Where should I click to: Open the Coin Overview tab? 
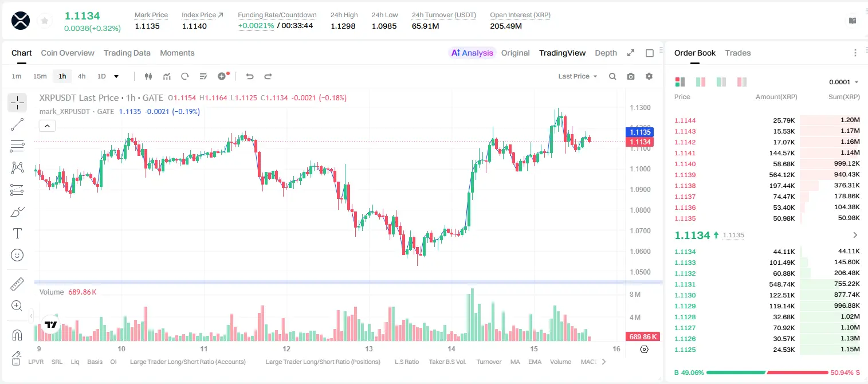coord(68,53)
